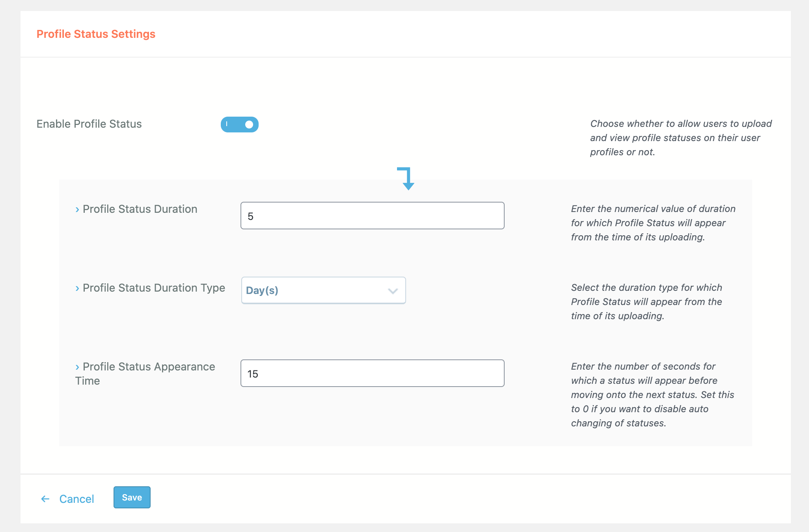Click the blue down-turn arrow icon

point(406,178)
